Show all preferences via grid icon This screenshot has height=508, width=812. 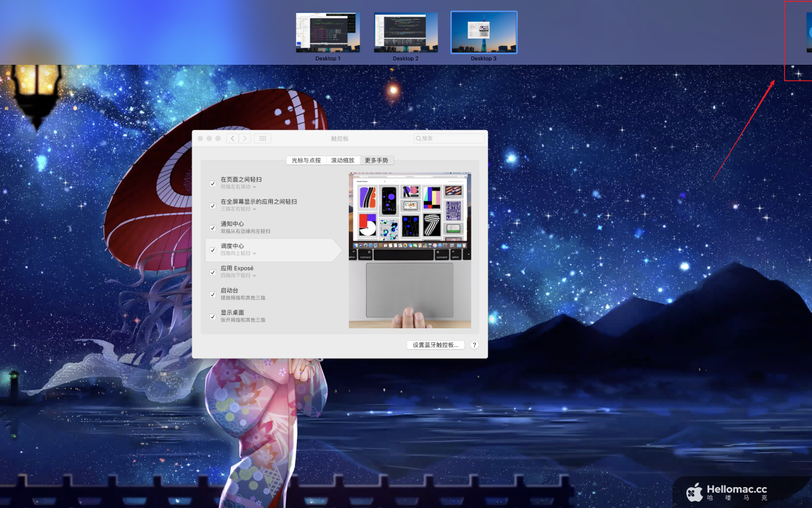(x=263, y=138)
